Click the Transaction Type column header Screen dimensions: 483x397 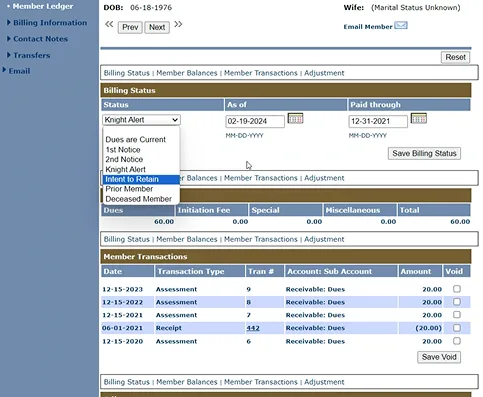tap(200, 271)
